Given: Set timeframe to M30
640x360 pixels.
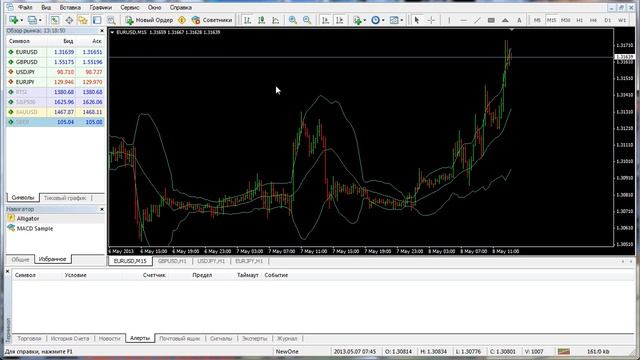Looking at the screenshot, I should tap(565, 20).
